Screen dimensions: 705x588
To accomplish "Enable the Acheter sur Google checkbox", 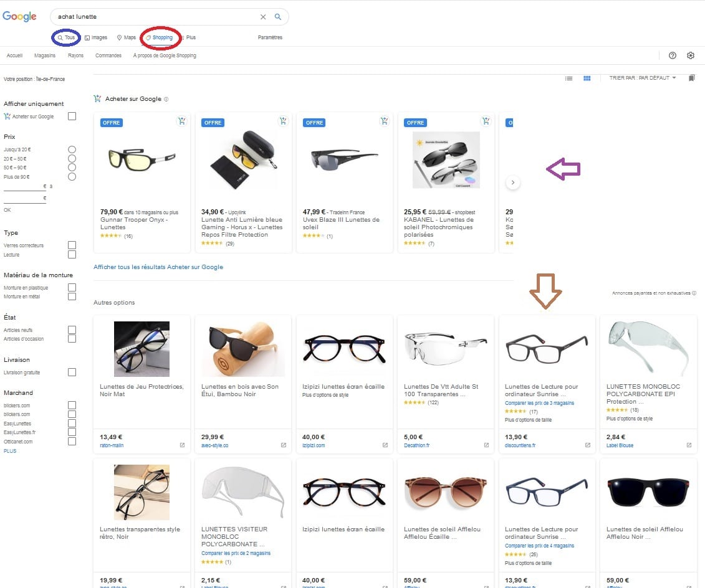I will [72, 116].
